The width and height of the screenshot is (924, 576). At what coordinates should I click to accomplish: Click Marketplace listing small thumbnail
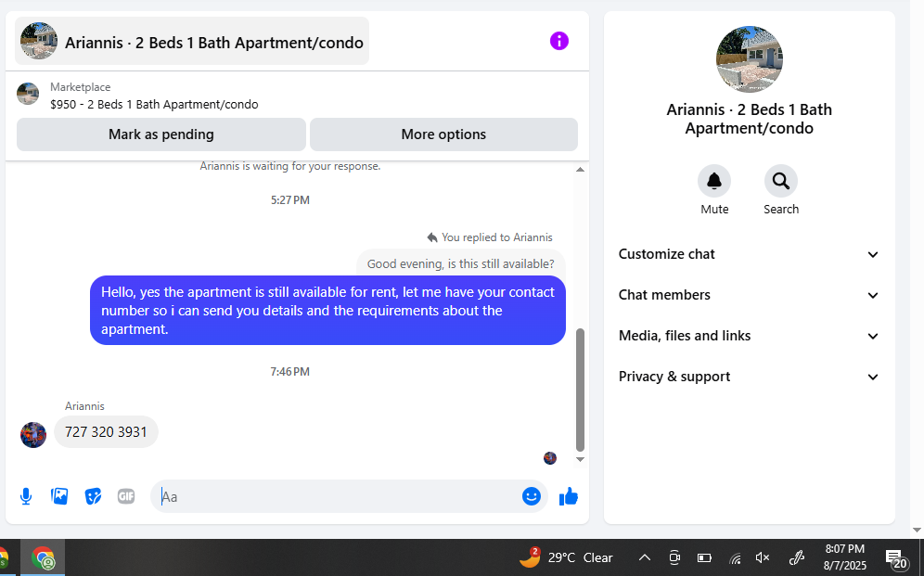coord(28,95)
